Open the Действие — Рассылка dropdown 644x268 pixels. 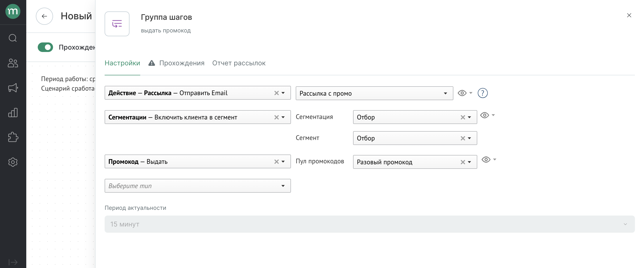click(198, 93)
